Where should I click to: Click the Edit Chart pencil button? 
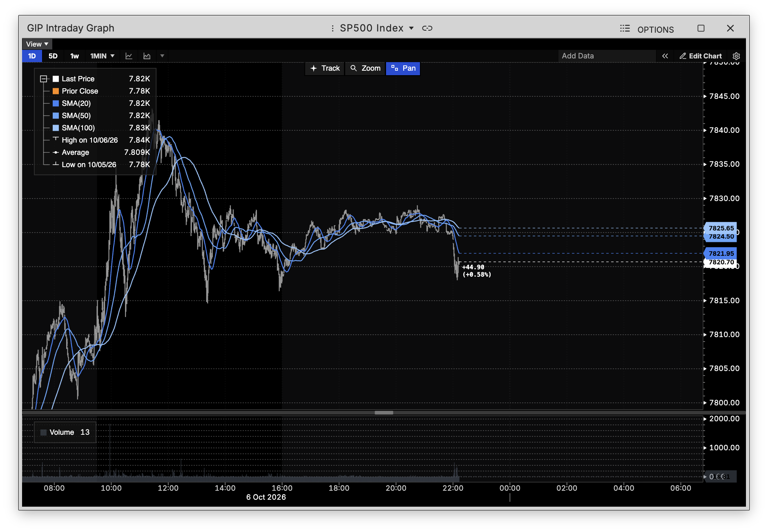(701, 56)
